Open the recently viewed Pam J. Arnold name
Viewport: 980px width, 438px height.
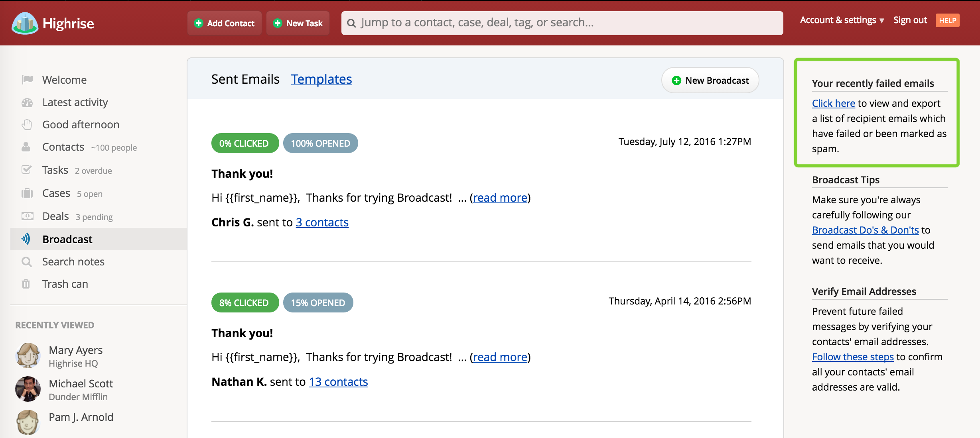81,417
